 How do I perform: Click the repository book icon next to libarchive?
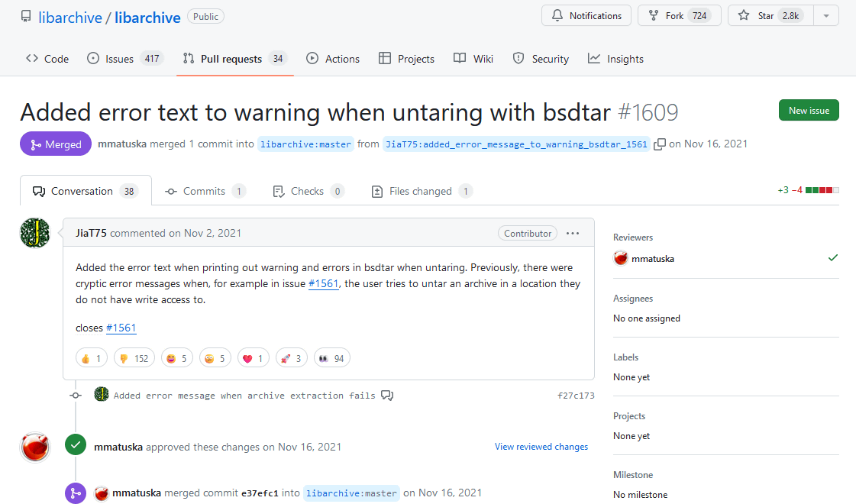click(x=25, y=15)
